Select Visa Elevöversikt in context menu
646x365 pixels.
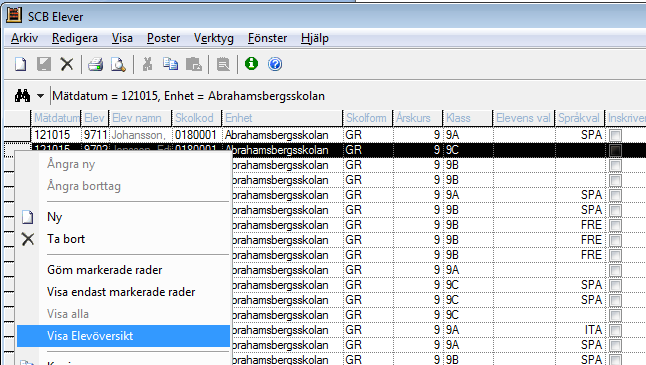[123, 336]
